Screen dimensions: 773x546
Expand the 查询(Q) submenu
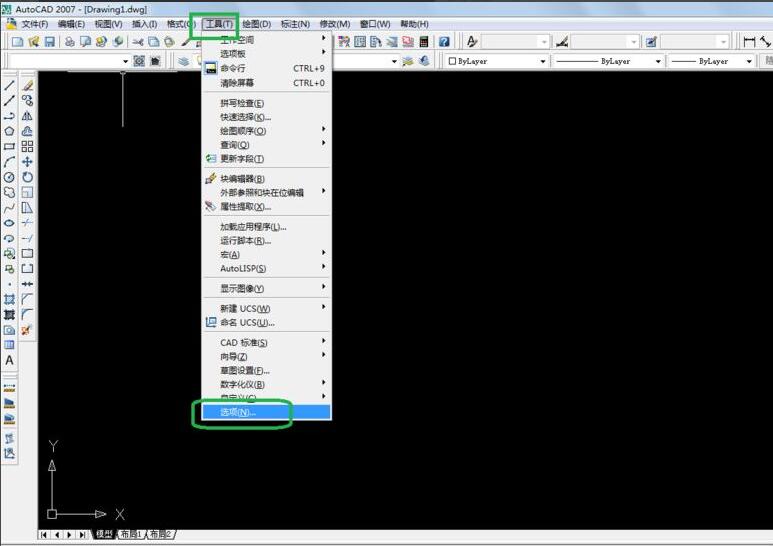click(267, 144)
